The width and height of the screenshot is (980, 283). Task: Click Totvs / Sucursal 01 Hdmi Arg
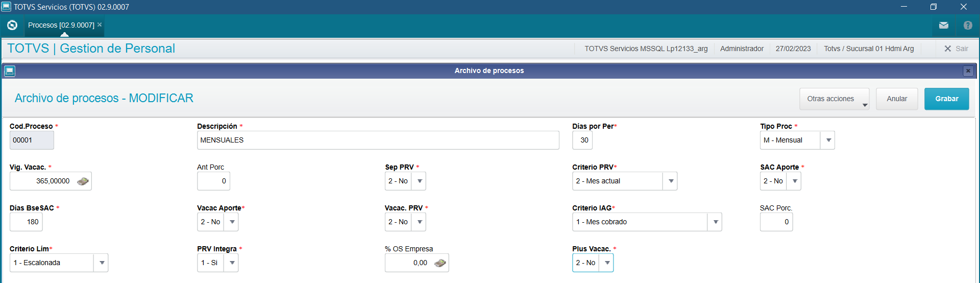(869, 49)
